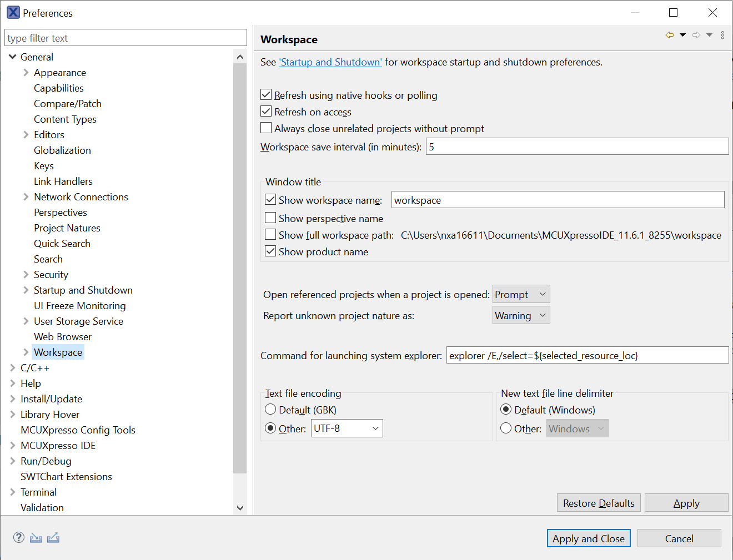Open the 'Report unknown project nature' dropdown

pos(520,315)
